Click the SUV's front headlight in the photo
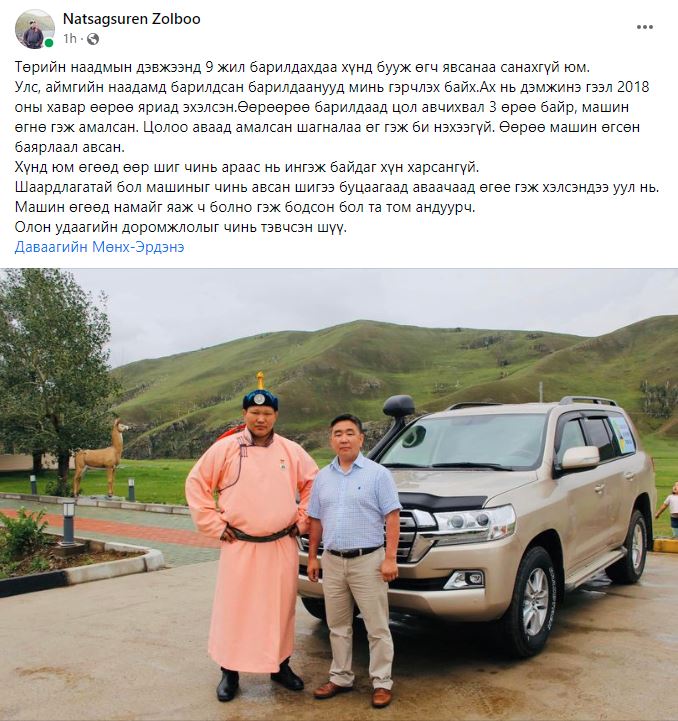Screen dimensions: 678x721 point(474,523)
